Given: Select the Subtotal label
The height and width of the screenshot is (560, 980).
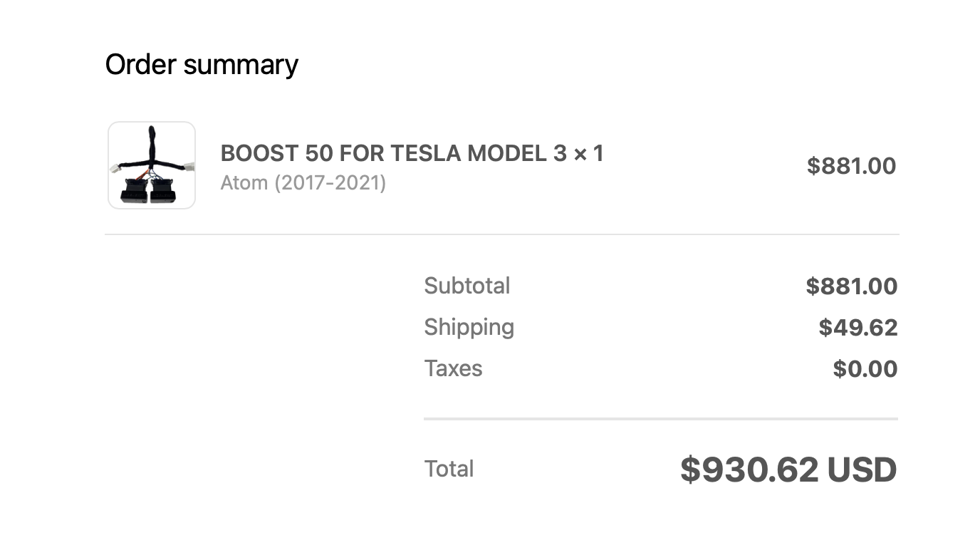Looking at the screenshot, I should (467, 286).
